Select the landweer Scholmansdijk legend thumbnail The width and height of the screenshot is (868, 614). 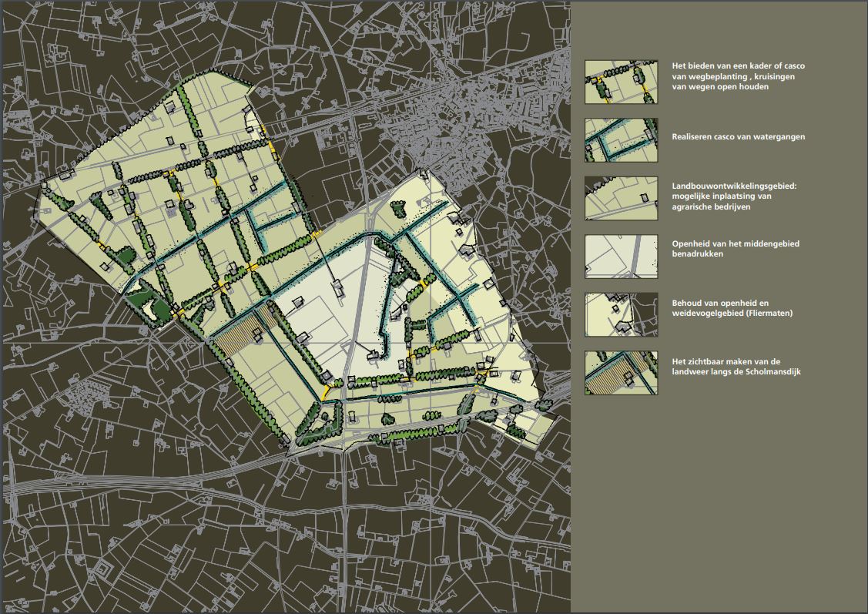[x=621, y=373]
